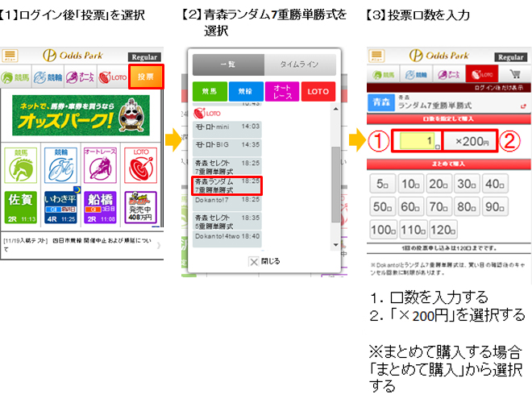Screen dimensions: 532x403
Task: Open the 競馬 horse icon tile
Action: [20, 165]
